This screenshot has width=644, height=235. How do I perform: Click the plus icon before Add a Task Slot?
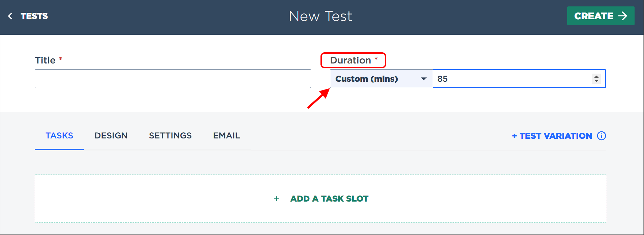click(277, 199)
